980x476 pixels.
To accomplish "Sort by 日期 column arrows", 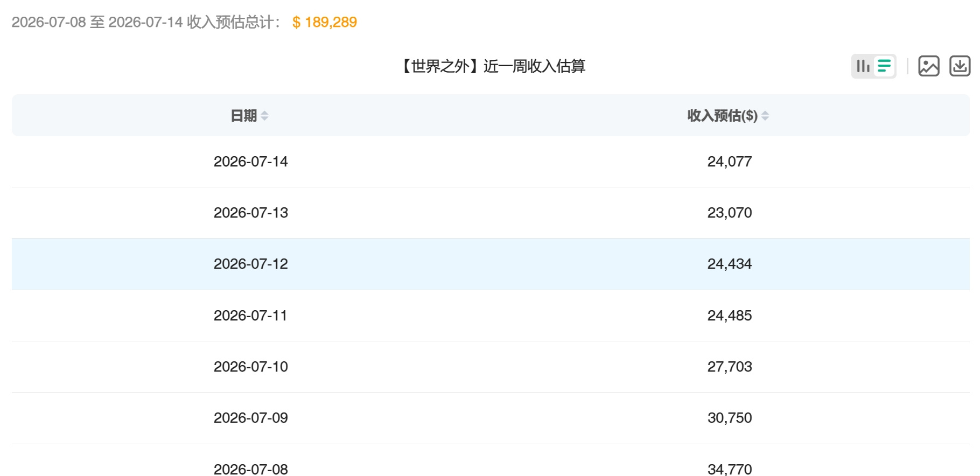I will point(264,116).
